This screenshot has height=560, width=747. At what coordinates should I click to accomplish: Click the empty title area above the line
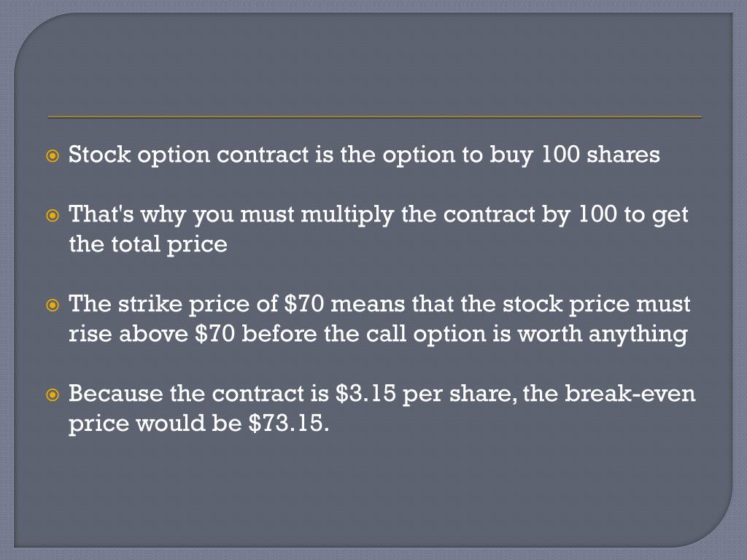click(374, 66)
